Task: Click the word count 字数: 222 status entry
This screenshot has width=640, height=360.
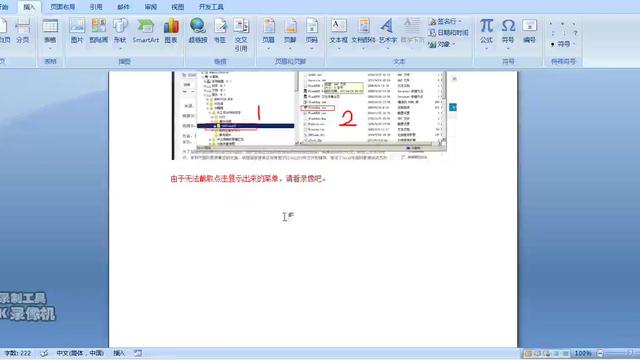Action: point(18,353)
